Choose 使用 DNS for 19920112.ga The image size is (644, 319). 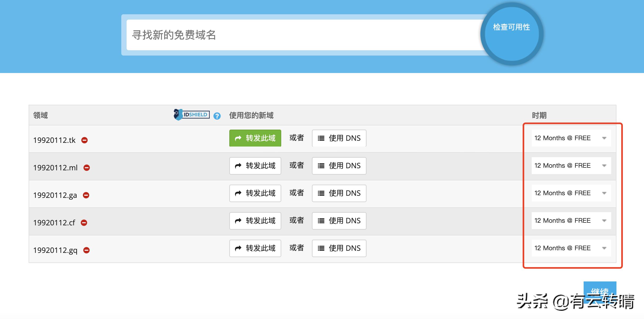point(339,193)
